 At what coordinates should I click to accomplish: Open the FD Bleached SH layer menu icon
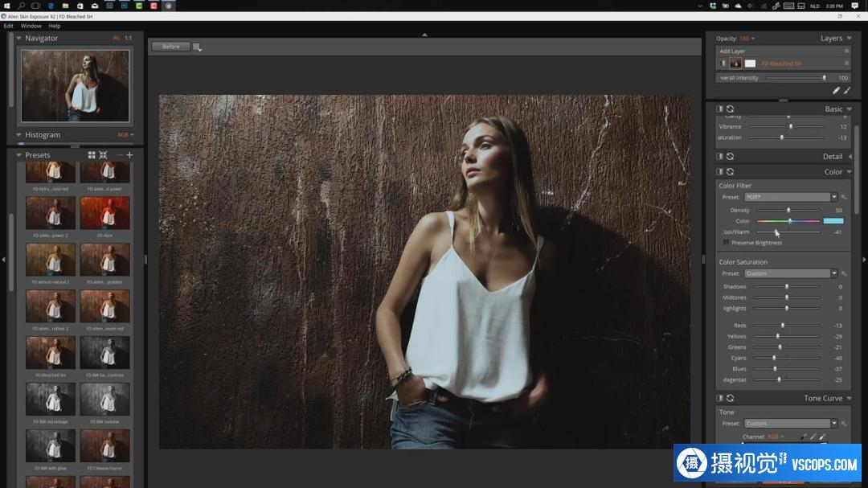click(x=846, y=64)
